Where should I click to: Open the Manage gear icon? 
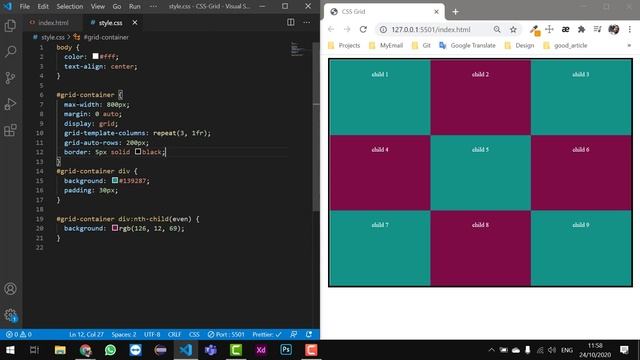(10, 315)
